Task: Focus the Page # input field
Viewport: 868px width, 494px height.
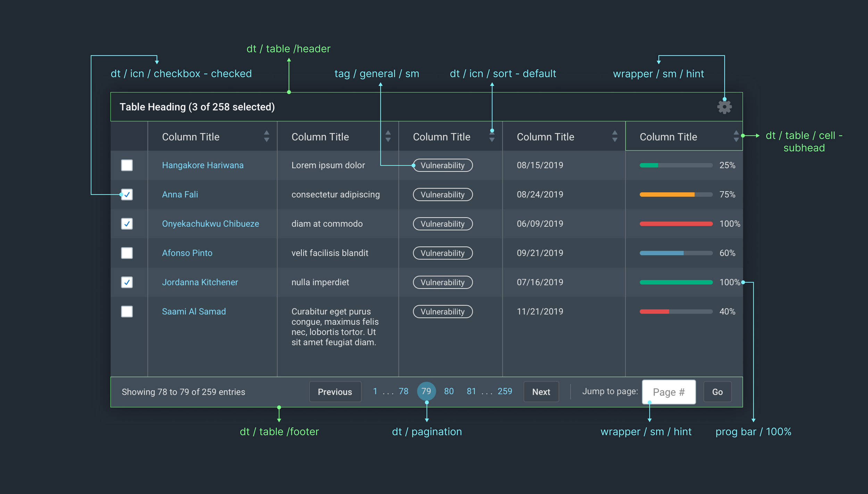Action: [668, 392]
